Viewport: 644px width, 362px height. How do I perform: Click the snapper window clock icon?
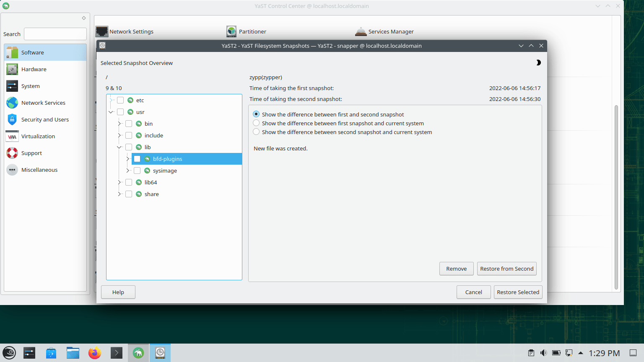click(102, 45)
